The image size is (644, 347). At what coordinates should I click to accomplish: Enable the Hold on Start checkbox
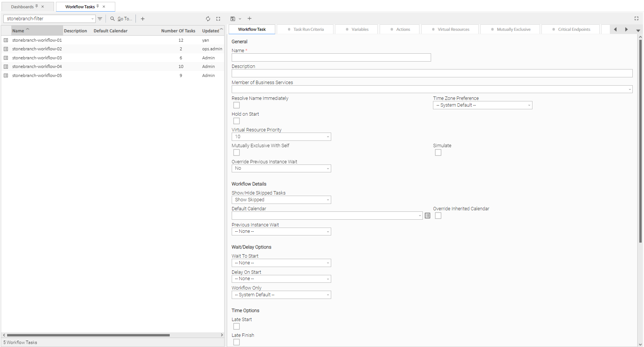coord(237,121)
